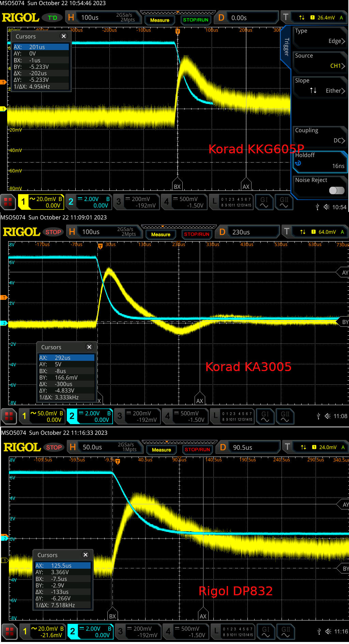Click USB icon beside 11:16 clock

(319, 632)
